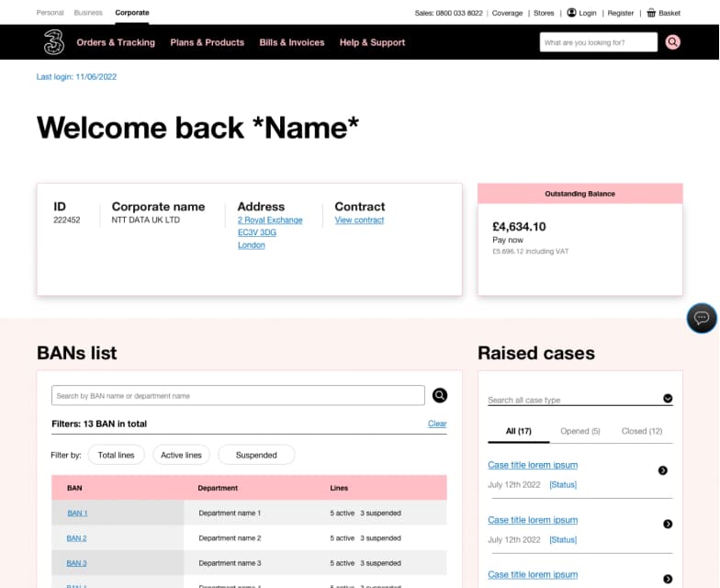The width and height of the screenshot is (720, 588).
Task: Click 'Department name 3' cell
Action: point(230,563)
